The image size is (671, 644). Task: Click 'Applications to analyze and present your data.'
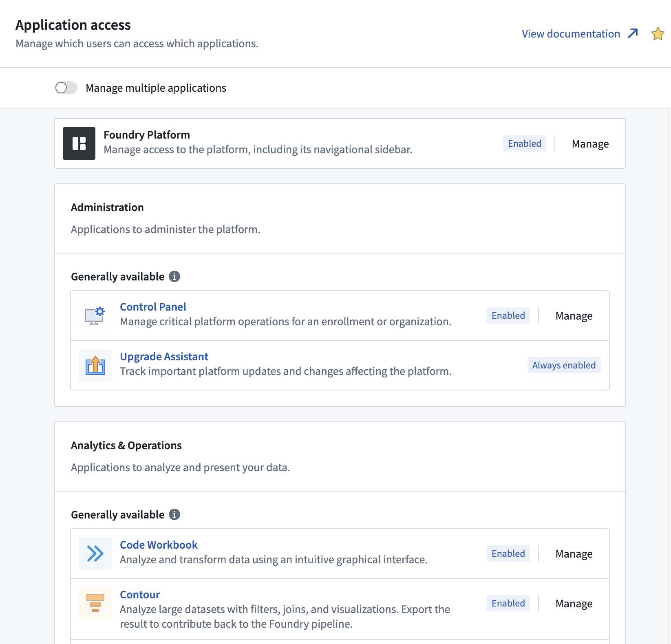click(181, 468)
